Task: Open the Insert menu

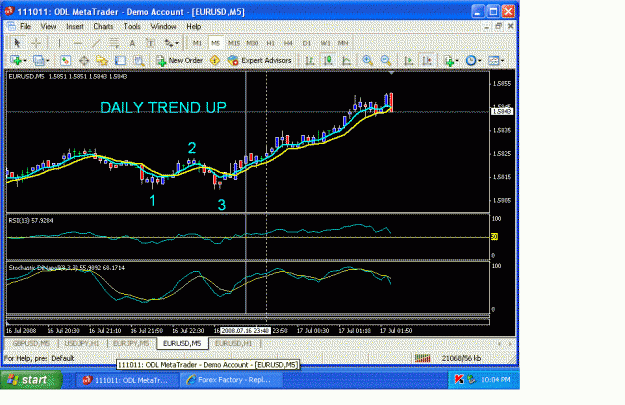Action: 75,27
